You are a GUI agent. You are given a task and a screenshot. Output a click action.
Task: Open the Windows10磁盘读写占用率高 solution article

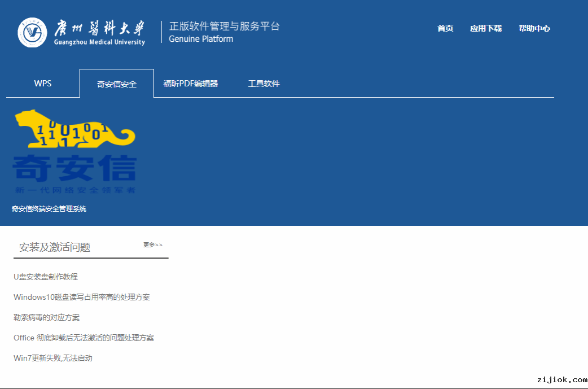82,297
